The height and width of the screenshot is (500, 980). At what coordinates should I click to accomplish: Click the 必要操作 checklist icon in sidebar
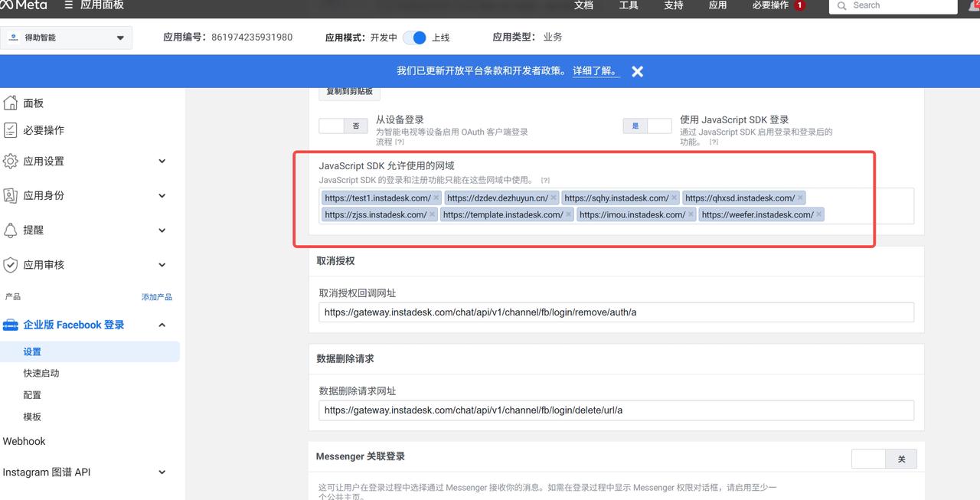(11, 130)
